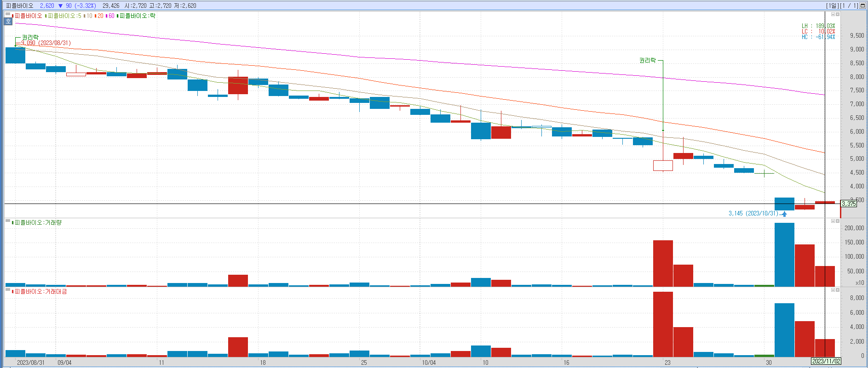Viewport: 868px width, 368px height.
Task: Click gray legend handle above 호 button
Action: click(x=8, y=15)
